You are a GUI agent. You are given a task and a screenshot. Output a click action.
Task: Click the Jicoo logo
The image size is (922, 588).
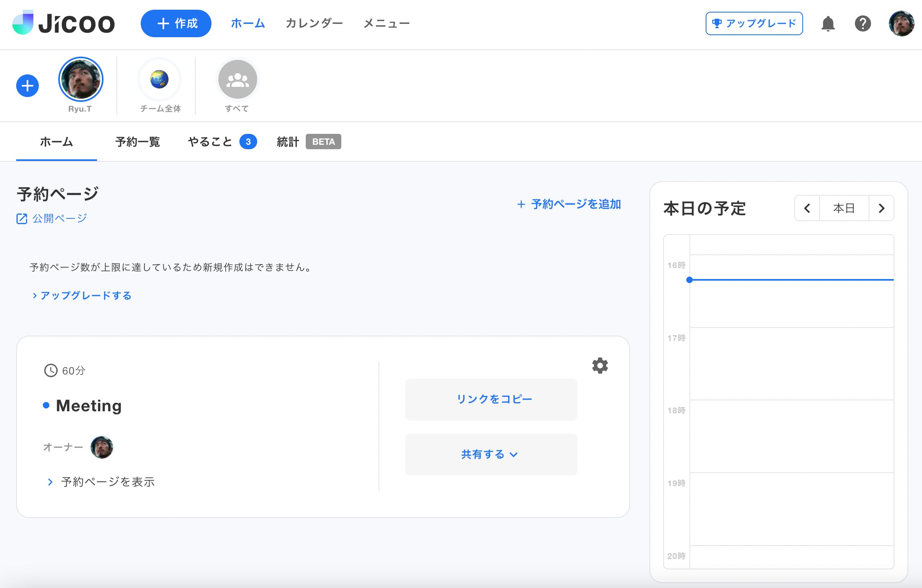click(63, 23)
